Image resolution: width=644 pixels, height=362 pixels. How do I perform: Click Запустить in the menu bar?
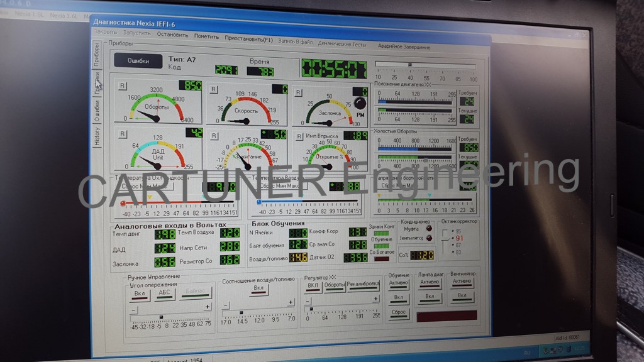[136, 33]
